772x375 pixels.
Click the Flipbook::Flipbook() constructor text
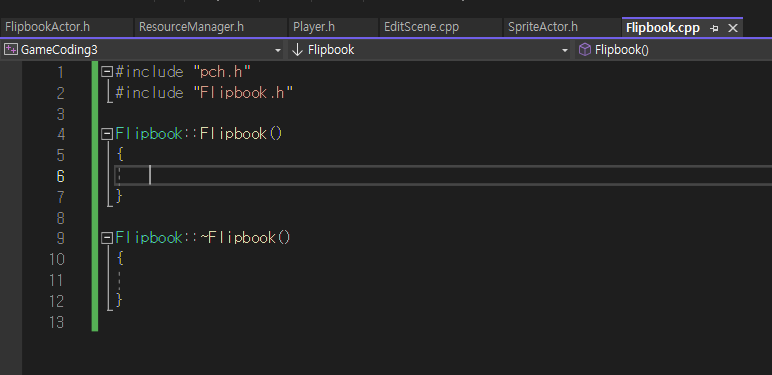click(199, 134)
